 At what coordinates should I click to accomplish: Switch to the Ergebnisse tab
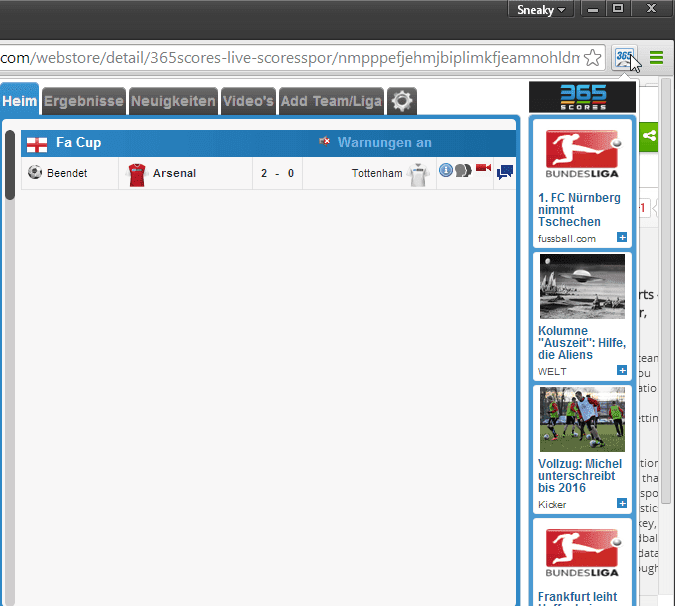(x=84, y=101)
